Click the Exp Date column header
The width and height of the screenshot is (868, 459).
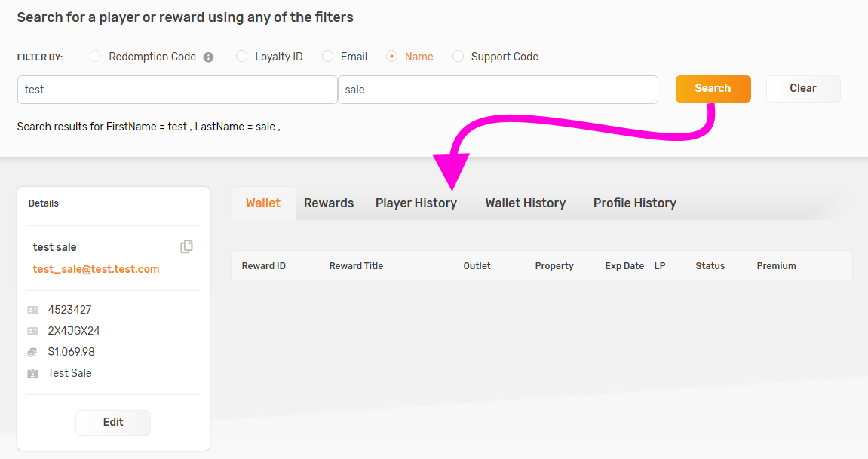point(624,266)
